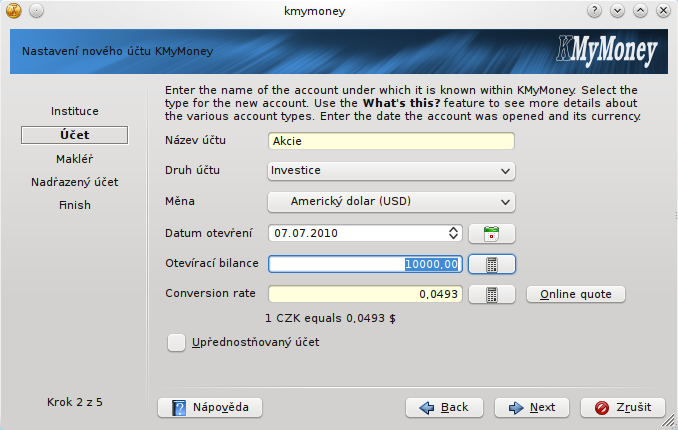Maximize the kmymoney window
This screenshot has width=678, height=430.
point(640,10)
